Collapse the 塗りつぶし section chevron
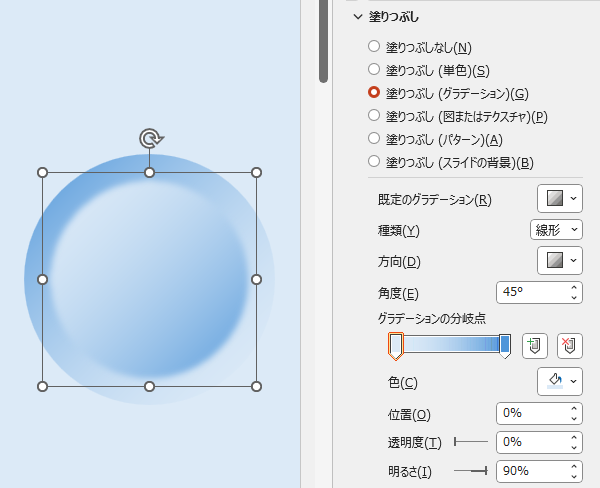Screen dimensions: 600x488 (358, 17)
